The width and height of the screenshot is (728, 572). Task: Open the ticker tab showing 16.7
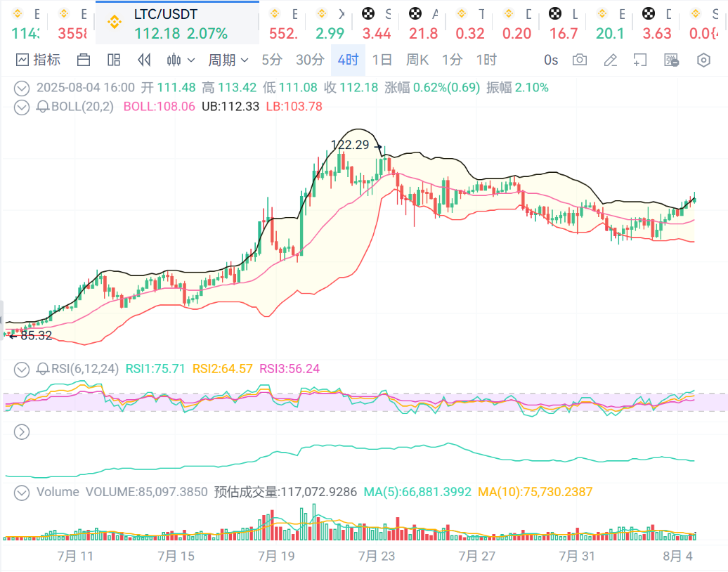563,23
